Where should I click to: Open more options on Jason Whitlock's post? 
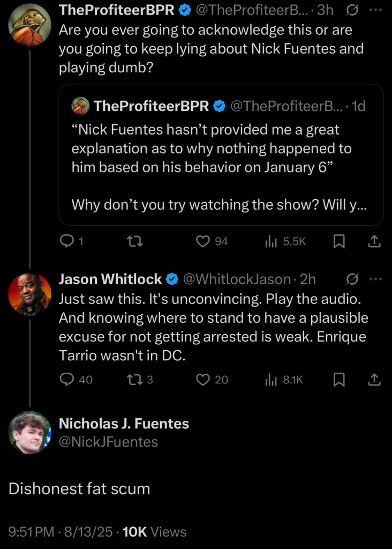376,279
